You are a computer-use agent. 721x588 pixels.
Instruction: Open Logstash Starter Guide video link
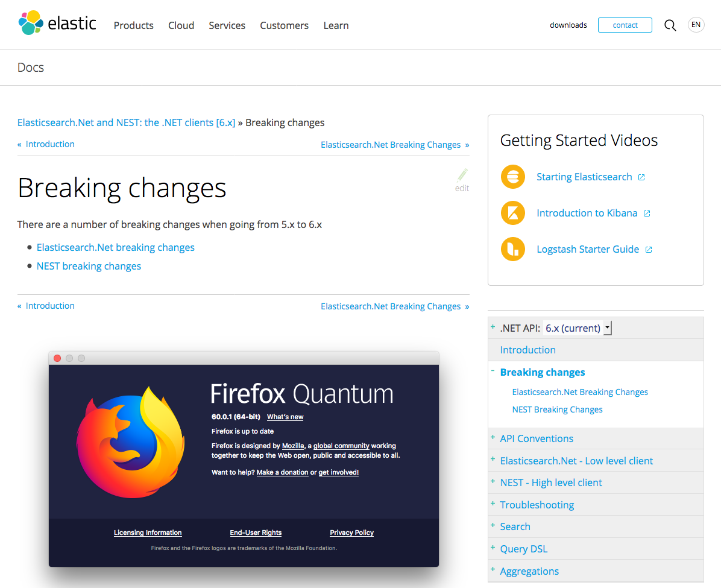click(x=588, y=249)
